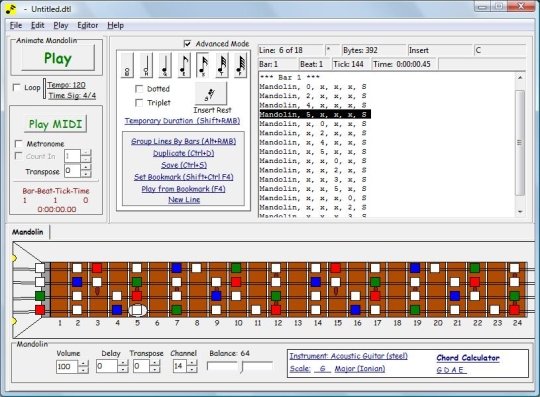Viewport: 540px width, 397px height.
Task: Increase the Mandolin Transpose spinner value
Action: (155, 363)
